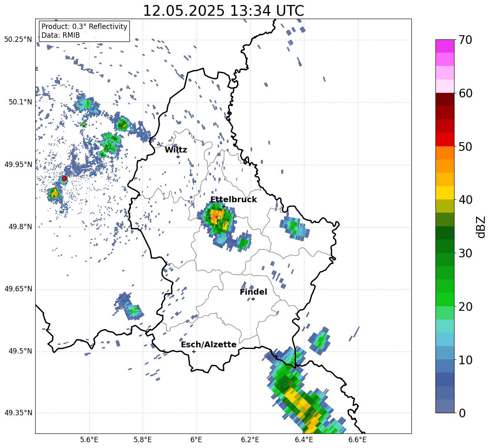Click the 49.95°N latitude label
Viewport: 491px width, 448px height.
pyautogui.click(x=18, y=165)
